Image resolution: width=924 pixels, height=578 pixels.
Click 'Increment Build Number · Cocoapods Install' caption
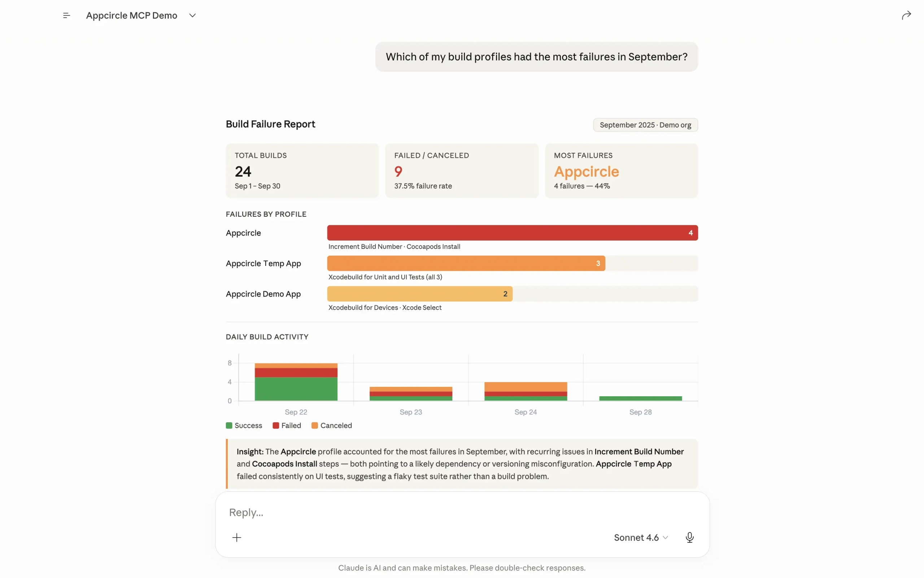pos(394,247)
